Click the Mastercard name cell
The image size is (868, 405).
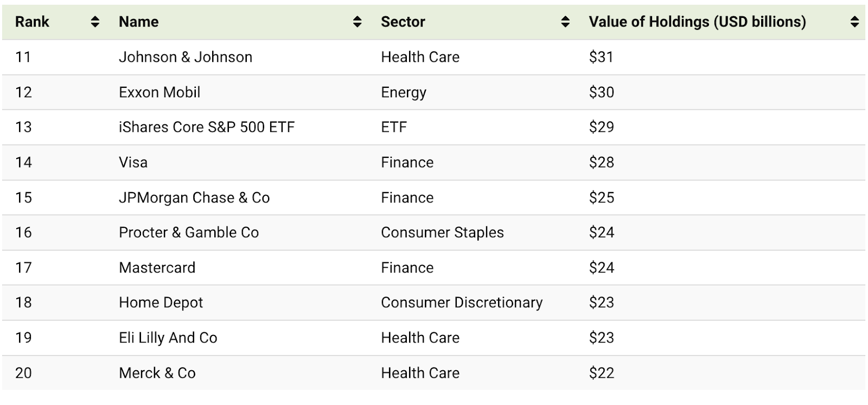pyautogui.click(x=157, y=268)
